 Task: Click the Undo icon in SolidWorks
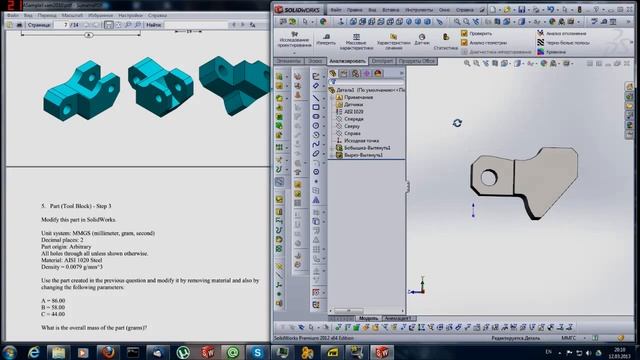[551, 9]
